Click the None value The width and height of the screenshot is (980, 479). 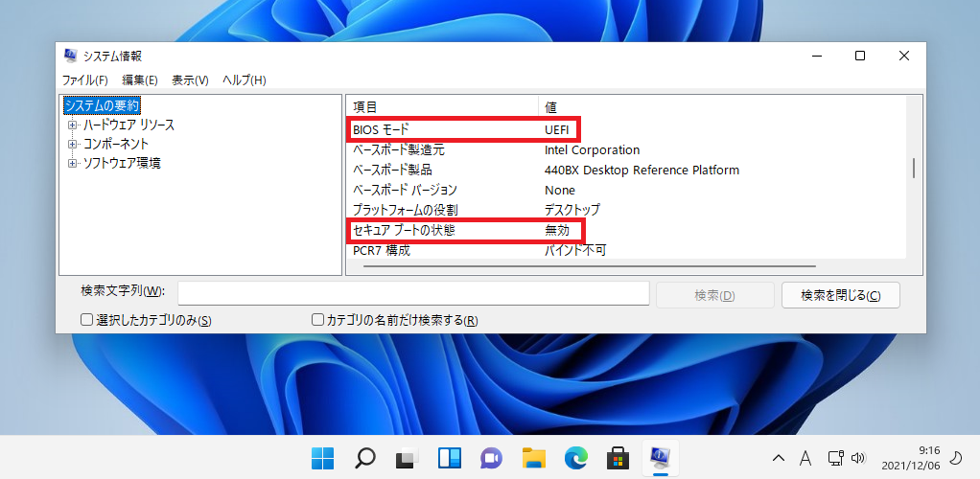tap(560, 190)
